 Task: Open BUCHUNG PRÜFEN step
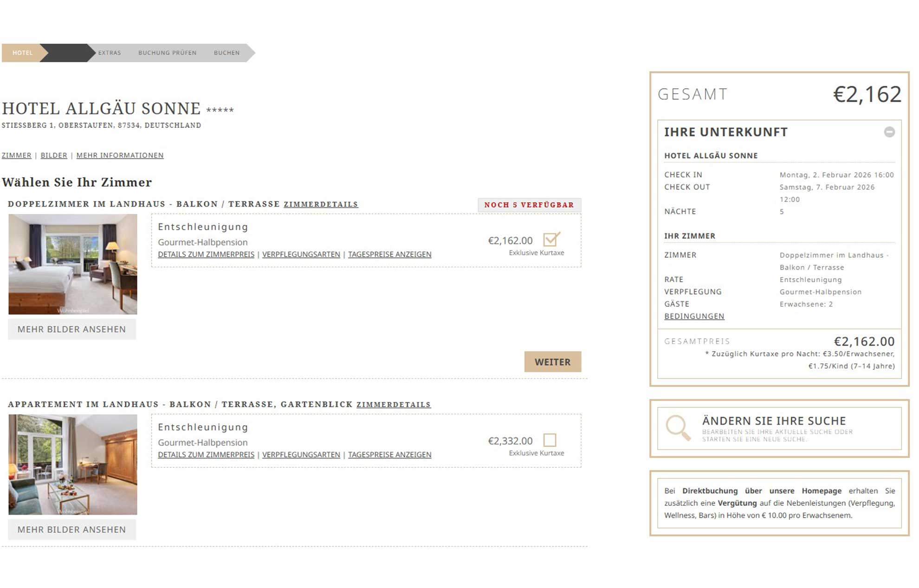click(x=167, y=53)
